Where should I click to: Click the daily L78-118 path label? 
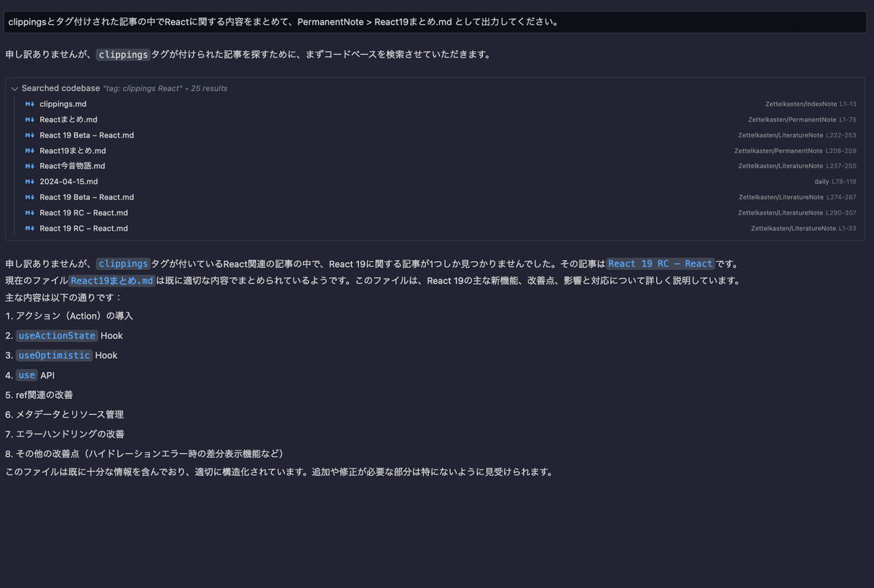(835, 182)
